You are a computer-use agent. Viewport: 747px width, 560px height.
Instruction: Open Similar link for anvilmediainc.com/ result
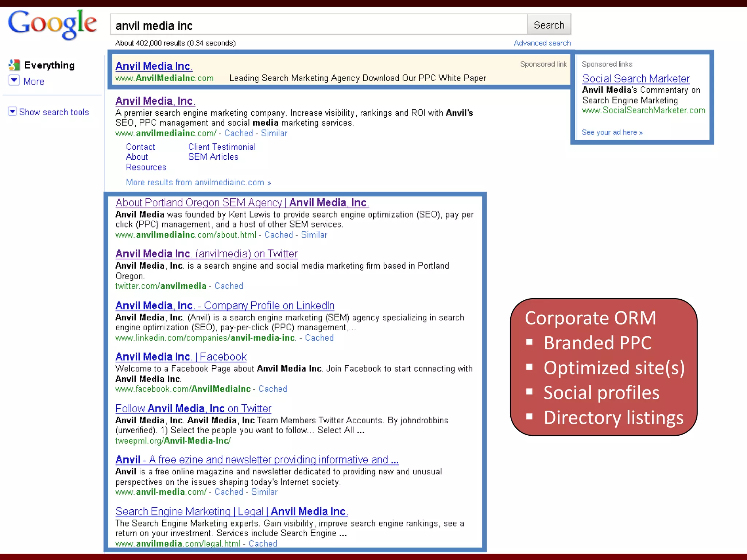274,133
